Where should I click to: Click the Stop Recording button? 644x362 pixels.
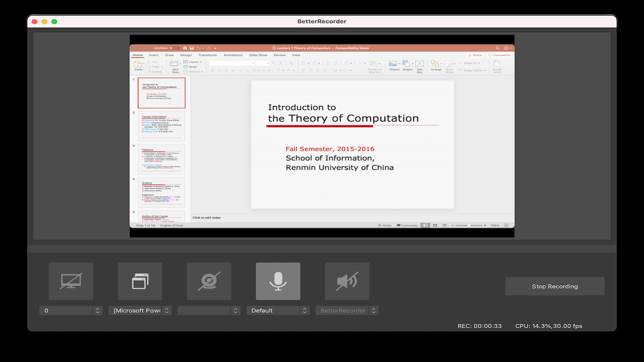point(554,286)
